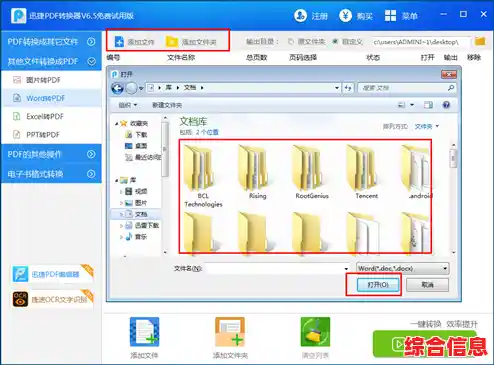Click the blue help icon in dialog

446,105
